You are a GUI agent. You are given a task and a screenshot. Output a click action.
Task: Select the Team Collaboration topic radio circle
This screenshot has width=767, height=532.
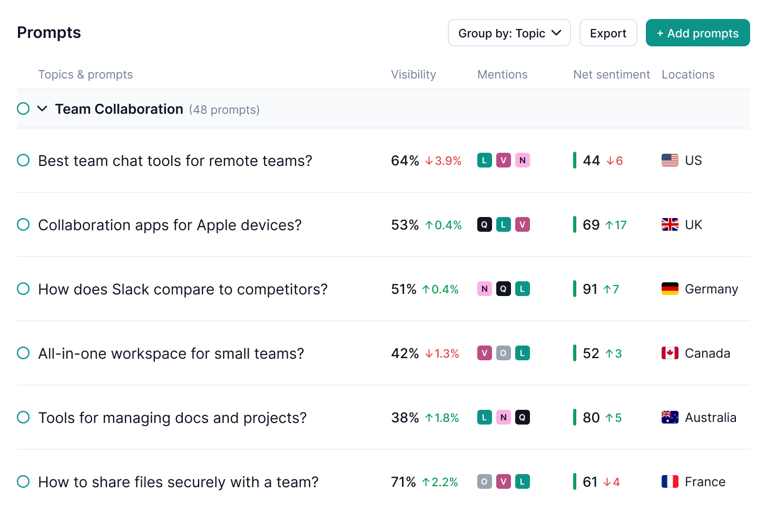pyautogui.click(x=23, y=109)
